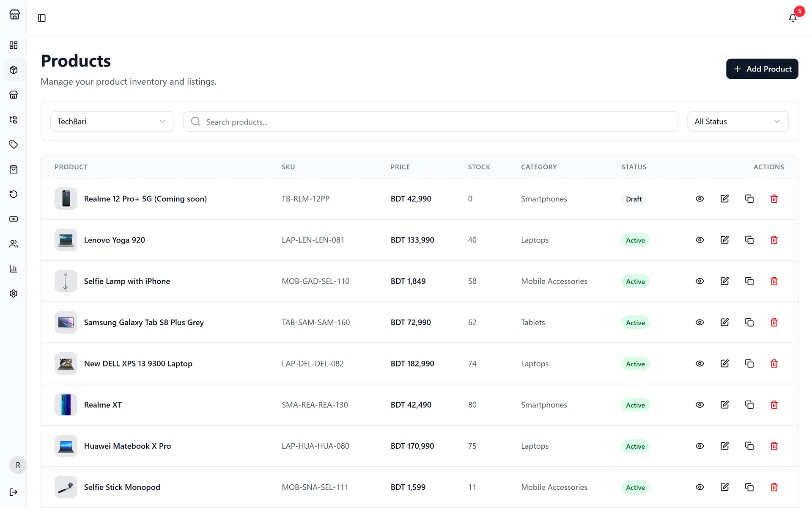Open the categories tree icon in sidebar
The image size is (812, 508).
pos(14,120)
